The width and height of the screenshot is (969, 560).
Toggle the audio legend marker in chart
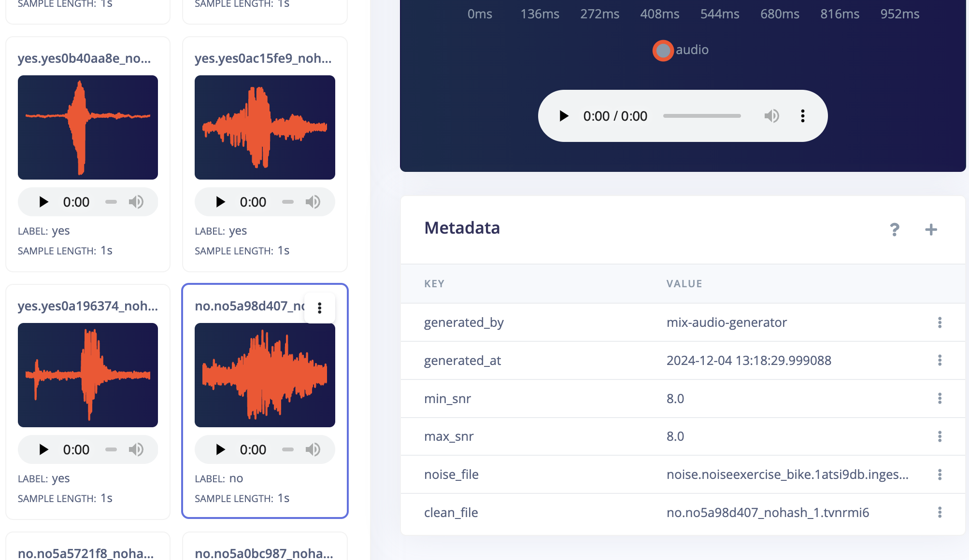point(663,50)
